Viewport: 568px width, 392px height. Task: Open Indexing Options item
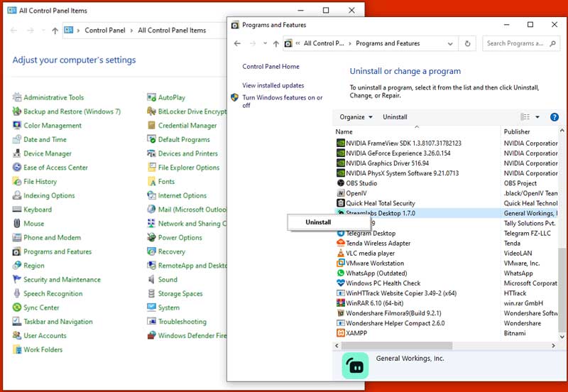click(49, 195)
